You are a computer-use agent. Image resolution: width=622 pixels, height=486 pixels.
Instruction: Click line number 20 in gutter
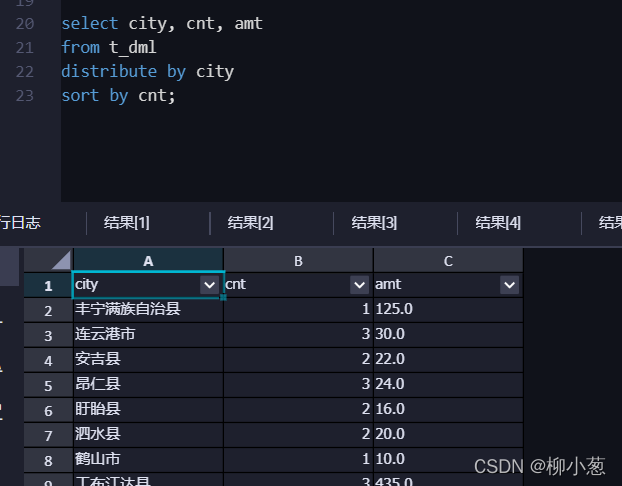coord(25,24)
